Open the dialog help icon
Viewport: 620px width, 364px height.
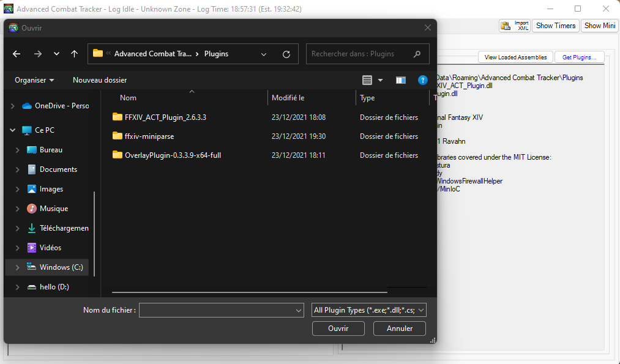click(x=422, y=80)
